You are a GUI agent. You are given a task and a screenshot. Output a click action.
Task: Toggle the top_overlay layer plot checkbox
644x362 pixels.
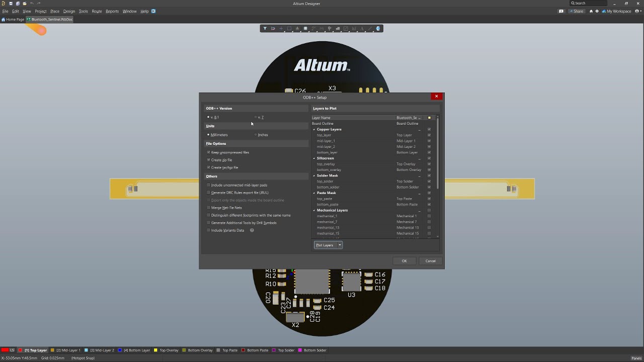(x=429, y=164)
